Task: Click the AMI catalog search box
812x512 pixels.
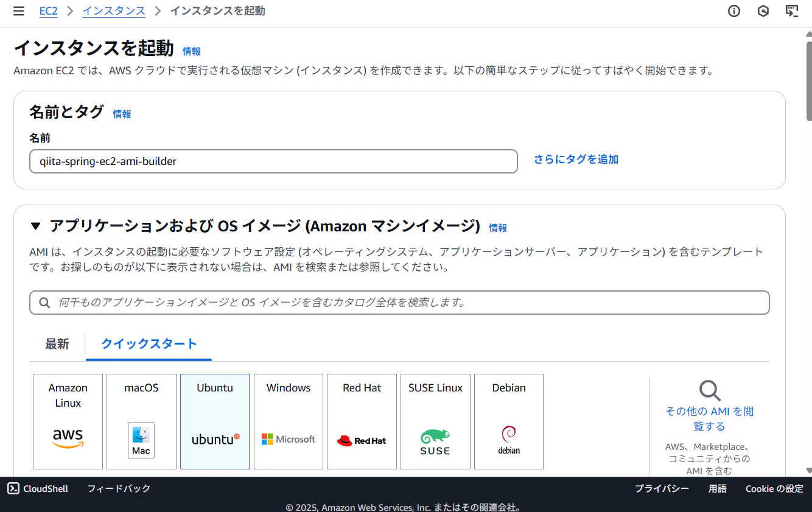Action: [x=399, y=303]
